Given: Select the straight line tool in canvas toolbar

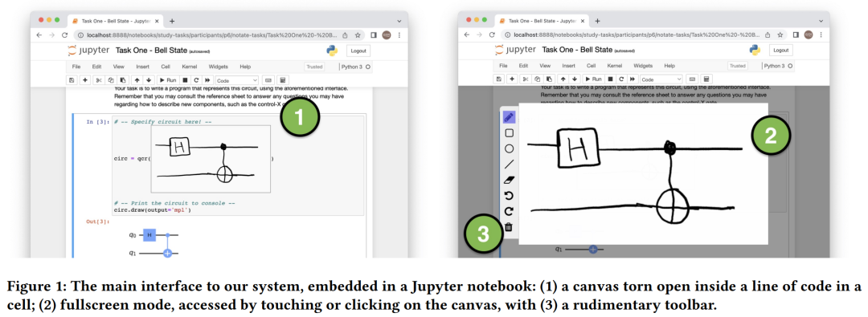Looking at the screenshot, I should [509, 165].
